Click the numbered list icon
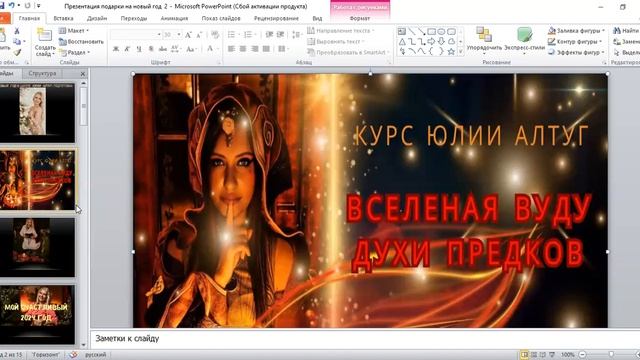 tap(249, 35)
